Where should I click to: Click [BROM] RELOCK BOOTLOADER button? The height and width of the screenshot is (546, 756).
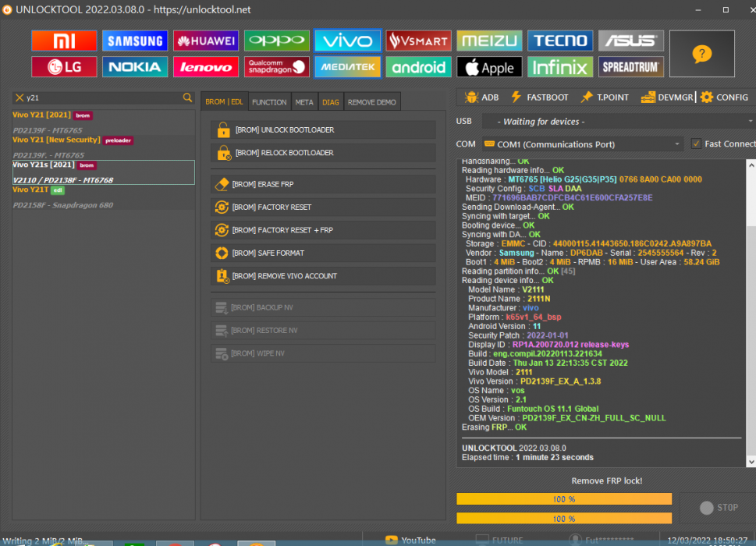(323, 153)
